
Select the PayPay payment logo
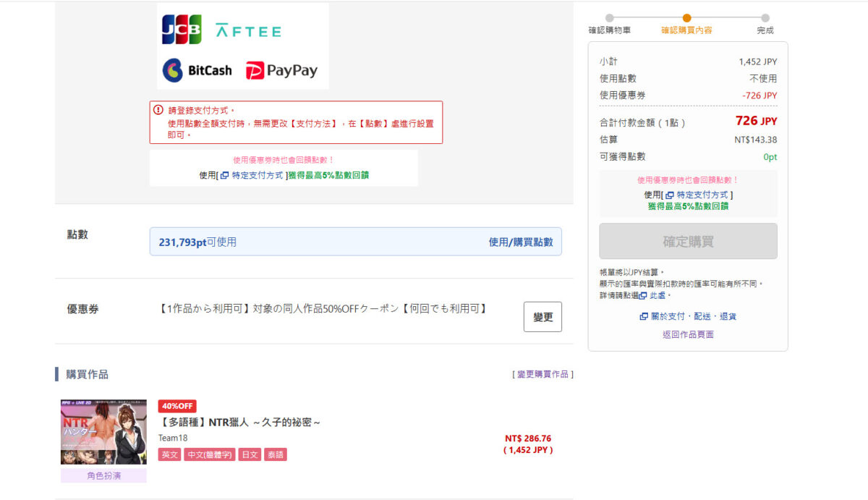[281, 70]
